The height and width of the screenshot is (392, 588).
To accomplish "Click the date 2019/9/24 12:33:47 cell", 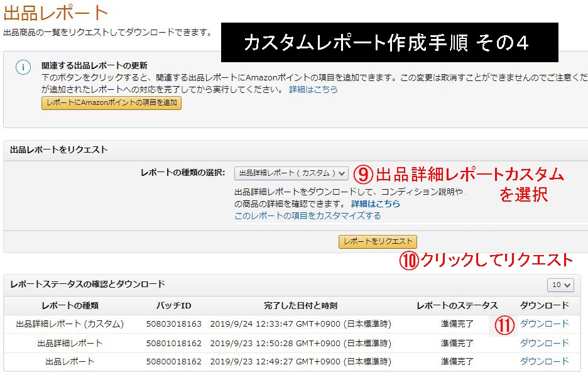I will (300, 324).
